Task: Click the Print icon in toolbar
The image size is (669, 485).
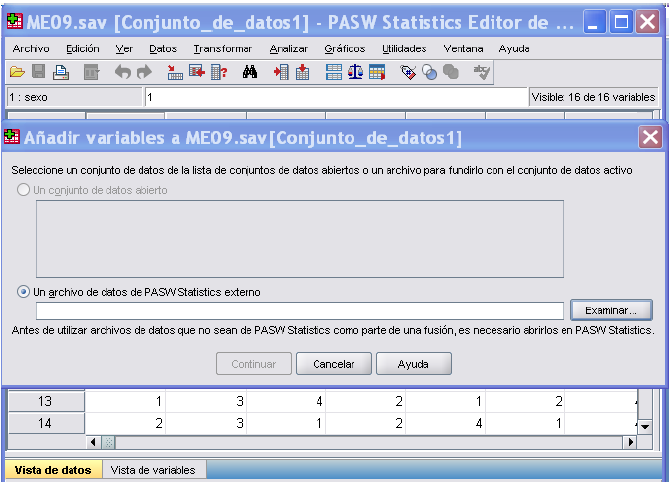Action: (60, 72)
